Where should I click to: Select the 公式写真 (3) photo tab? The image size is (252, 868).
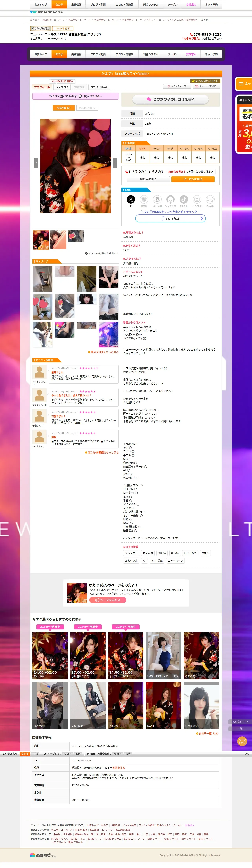pos(64,108)
